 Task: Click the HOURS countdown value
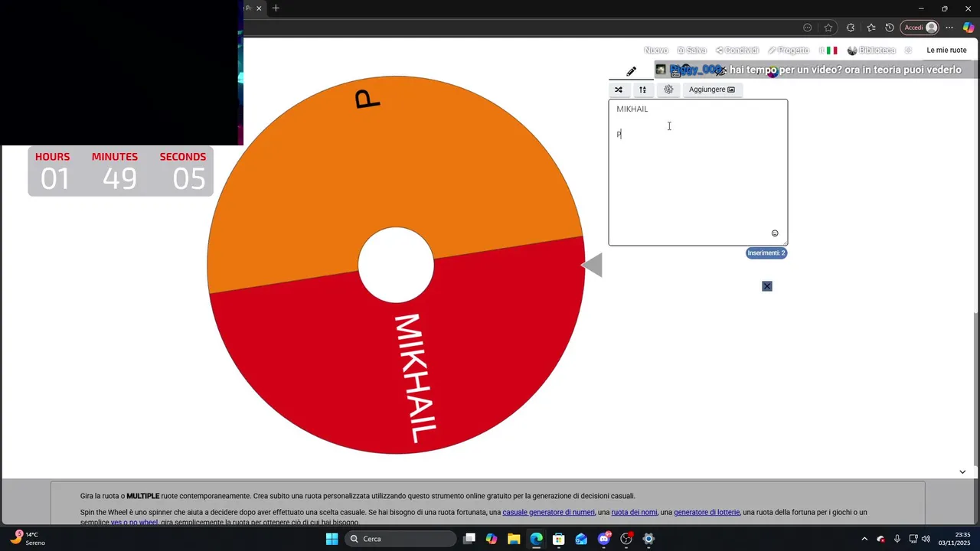(54, 178)
